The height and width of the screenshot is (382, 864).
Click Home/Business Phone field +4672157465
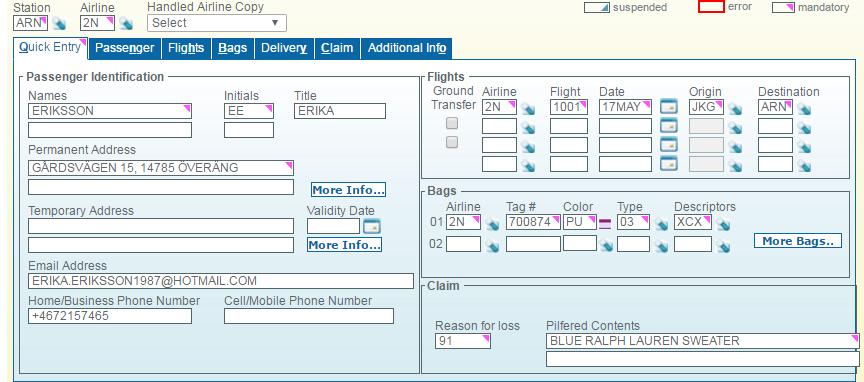[x=110, y=316]
